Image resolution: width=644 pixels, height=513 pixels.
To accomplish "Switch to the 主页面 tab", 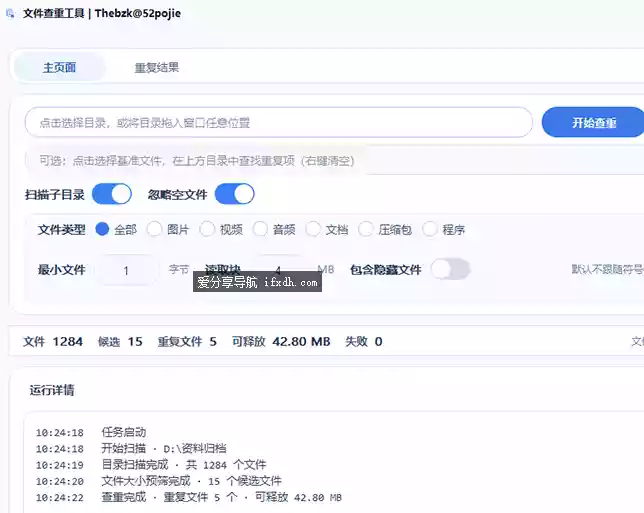I will point(60,67).
